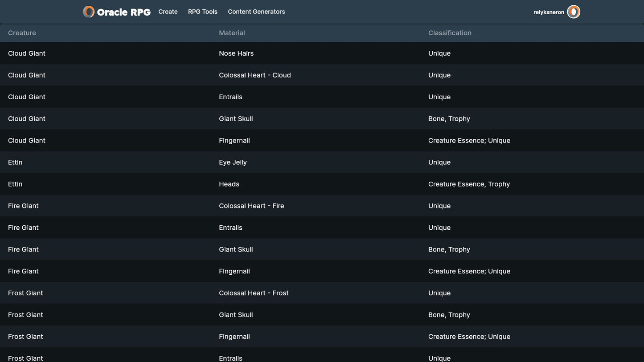Image resolution: width=644 pixels, height=362 pixels.
Task: Open the user profile avatar icon
Action: click(x=573, y=12)
